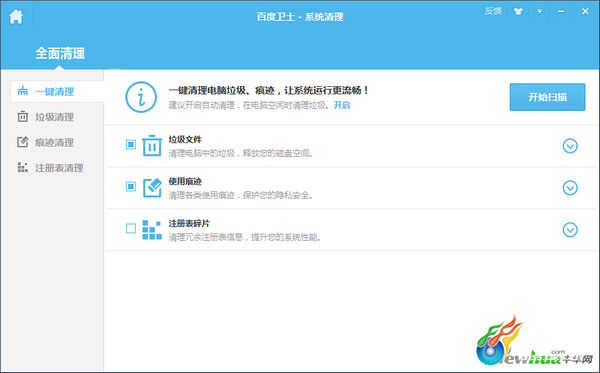Viewport: 600px width, 373px height.
Task: Click the large blocks icon for 注册表碎片
Action: tap(152, 230)
